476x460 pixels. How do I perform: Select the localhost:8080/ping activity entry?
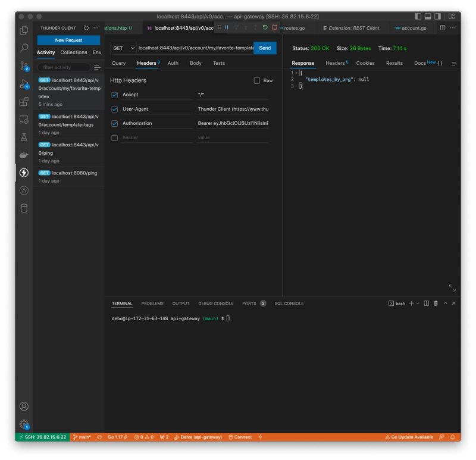click(x=68, y=177)
